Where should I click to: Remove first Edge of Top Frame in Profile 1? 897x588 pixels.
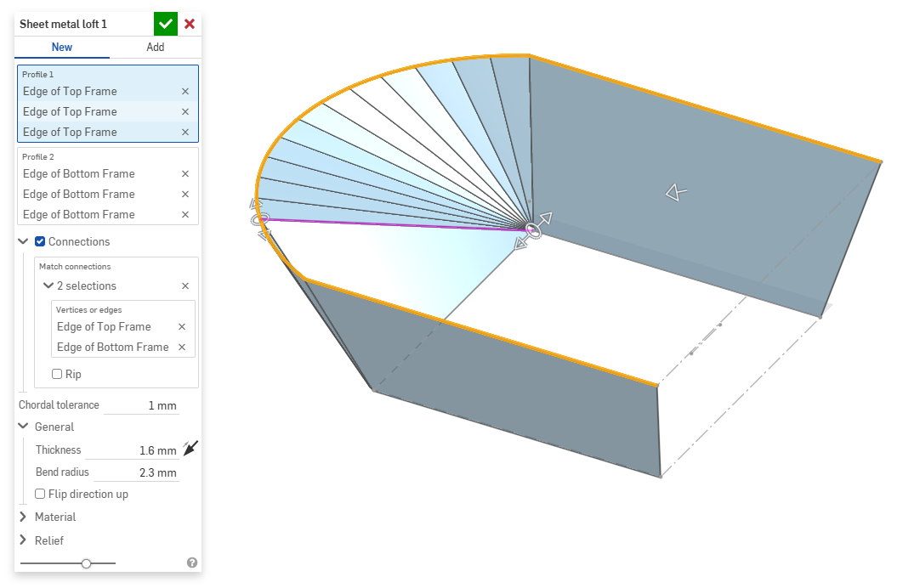click(x=185, y=92)
